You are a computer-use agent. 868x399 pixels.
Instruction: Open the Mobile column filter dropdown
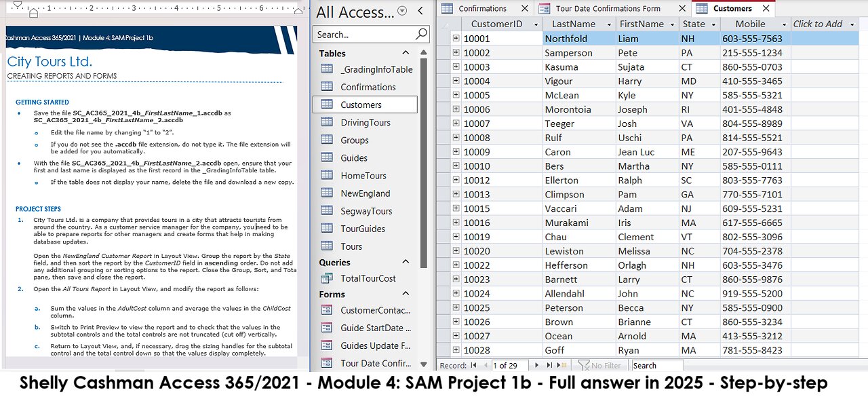click(784, 24)
